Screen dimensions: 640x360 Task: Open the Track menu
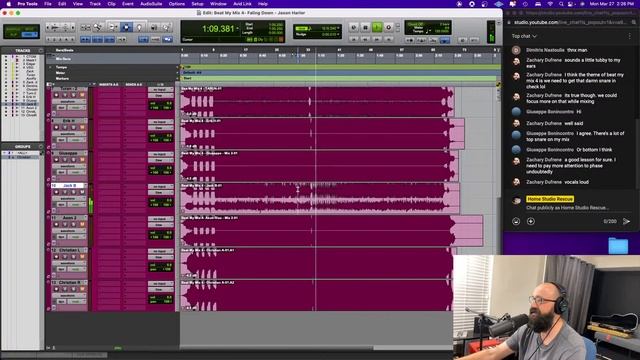(95, 4)
